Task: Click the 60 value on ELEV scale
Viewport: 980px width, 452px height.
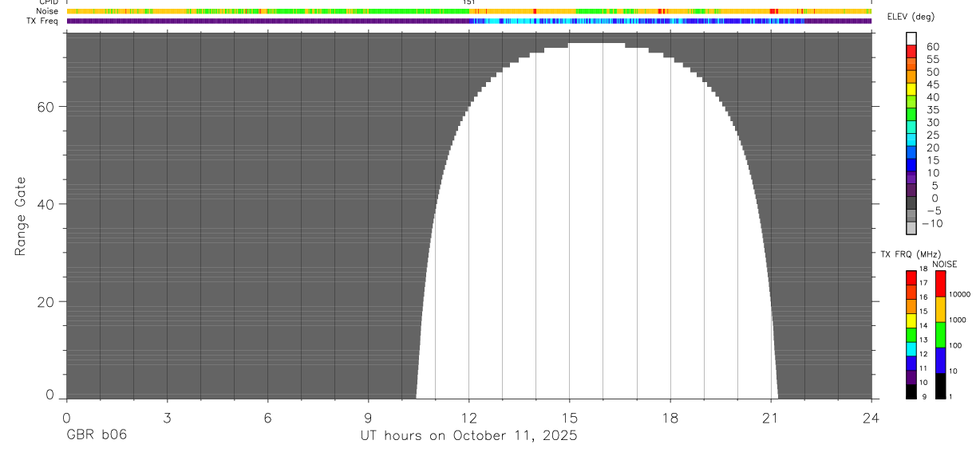Action: (x=932, y=47)
